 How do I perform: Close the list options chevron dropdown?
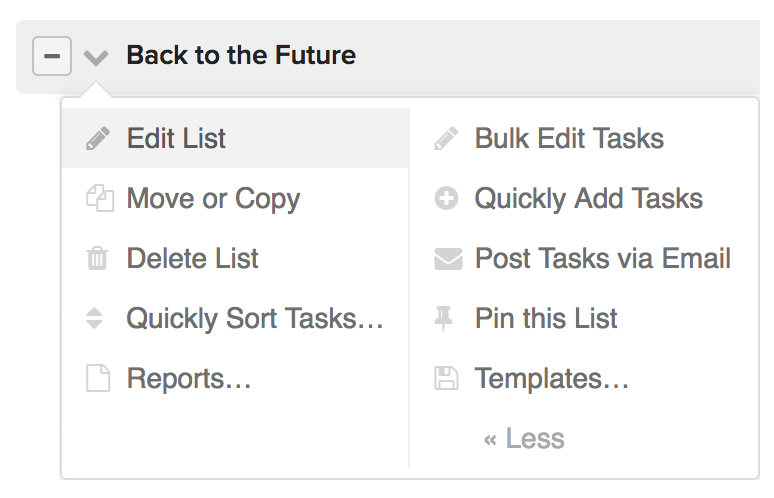pyautogui.click(x=96, y=57)
